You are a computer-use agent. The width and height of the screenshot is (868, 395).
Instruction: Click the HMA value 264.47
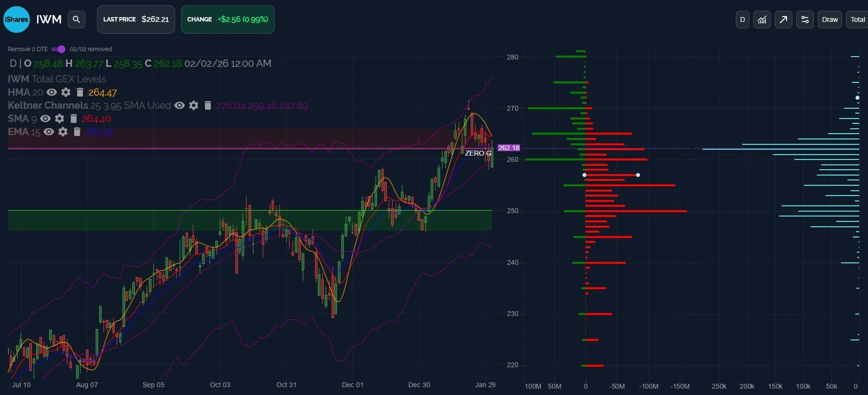pos(102,92)
